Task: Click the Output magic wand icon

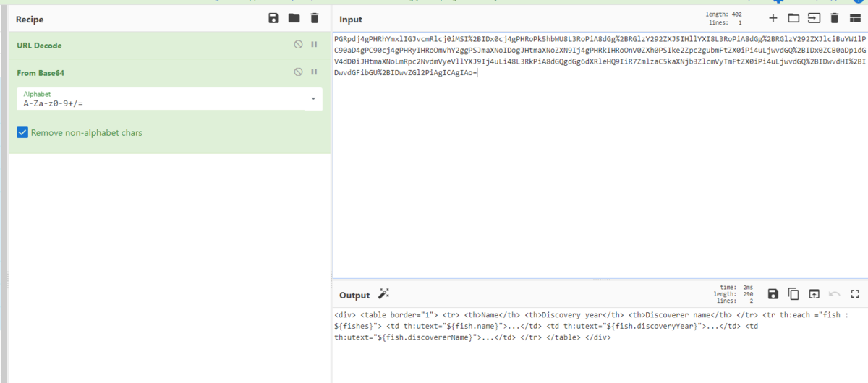Action: [x=383, y=293]
